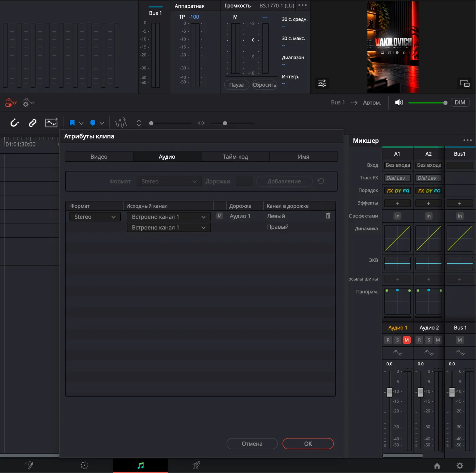Screen dimensions: 476x473
Task: Click the A1 channel fader handle
Action: tap(389, 392)
